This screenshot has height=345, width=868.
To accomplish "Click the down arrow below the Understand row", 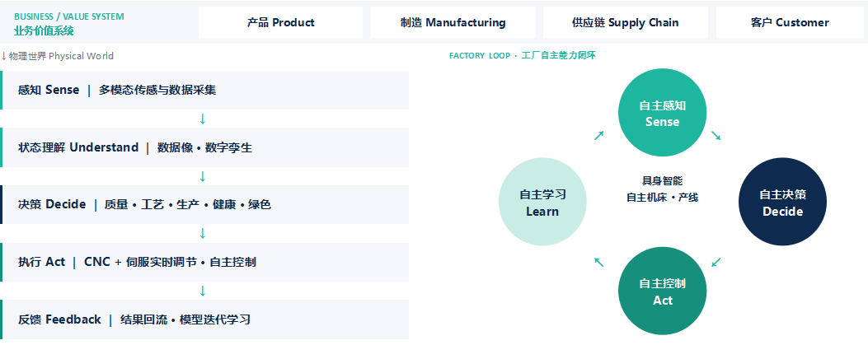I will point(203,176).
